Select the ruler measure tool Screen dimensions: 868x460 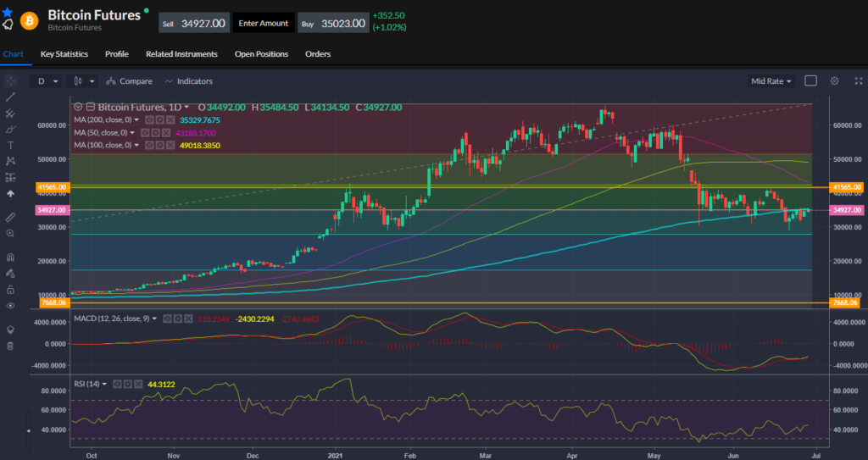(10, 218)
